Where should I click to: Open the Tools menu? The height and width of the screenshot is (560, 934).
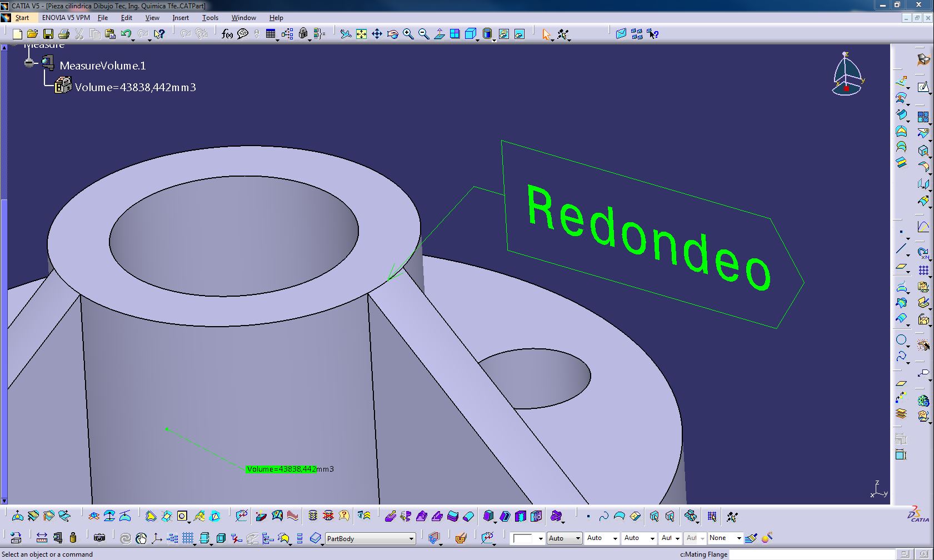(210, 18)
